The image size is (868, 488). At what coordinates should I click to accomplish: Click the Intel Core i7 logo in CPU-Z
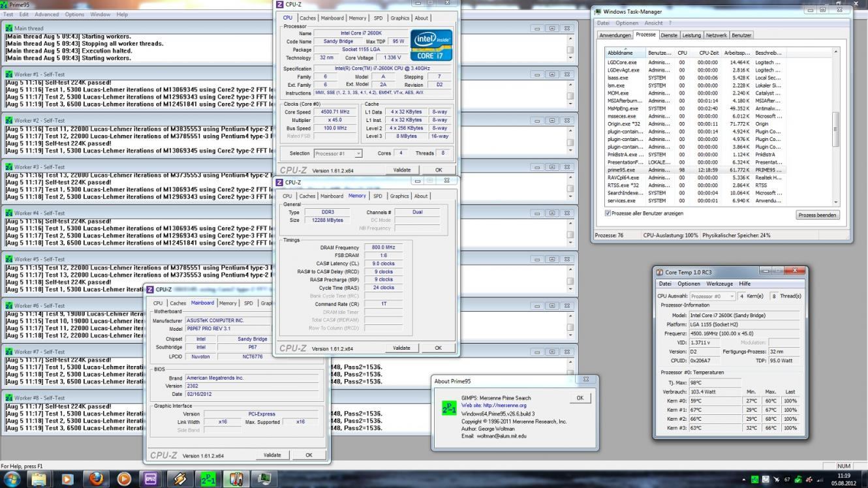[x=431, y=45]
